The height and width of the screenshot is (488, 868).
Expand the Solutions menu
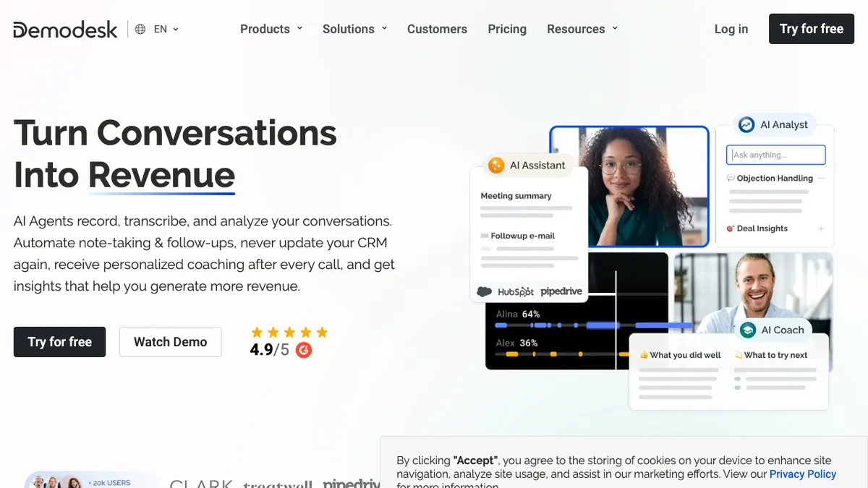coord(355,29)
